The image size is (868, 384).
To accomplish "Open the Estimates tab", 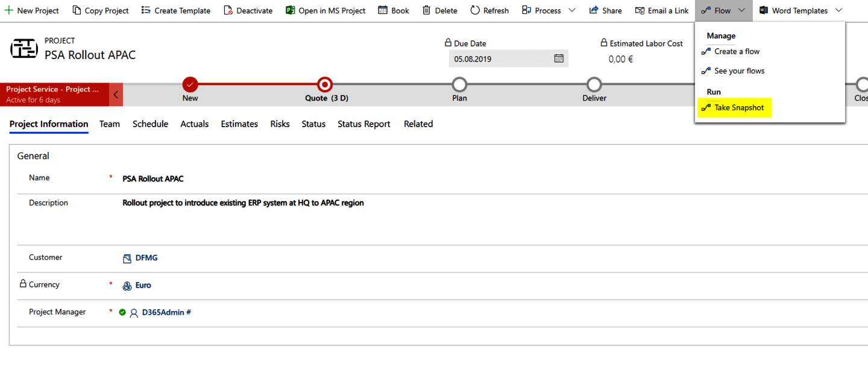I will click(x=239, y=124).
